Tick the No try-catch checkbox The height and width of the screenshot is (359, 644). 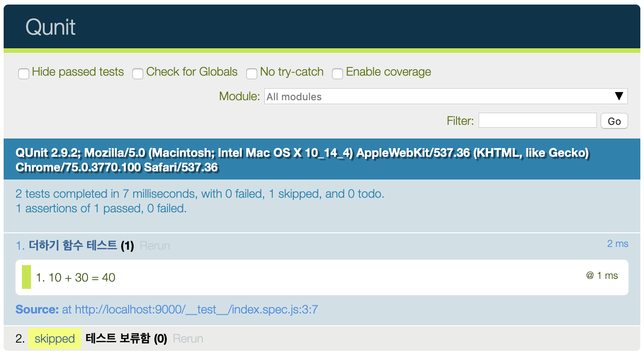pyautogui.click(x=252, y=73)
